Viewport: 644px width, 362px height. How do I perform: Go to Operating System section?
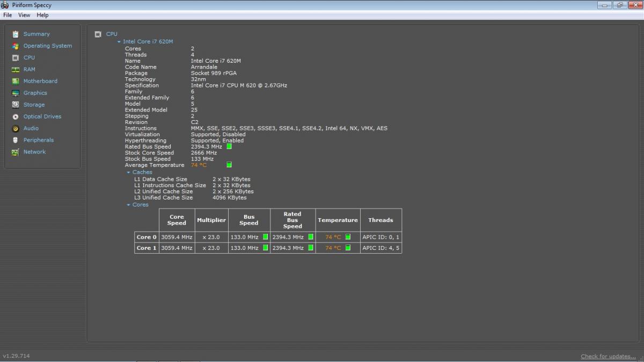[48, 46]
